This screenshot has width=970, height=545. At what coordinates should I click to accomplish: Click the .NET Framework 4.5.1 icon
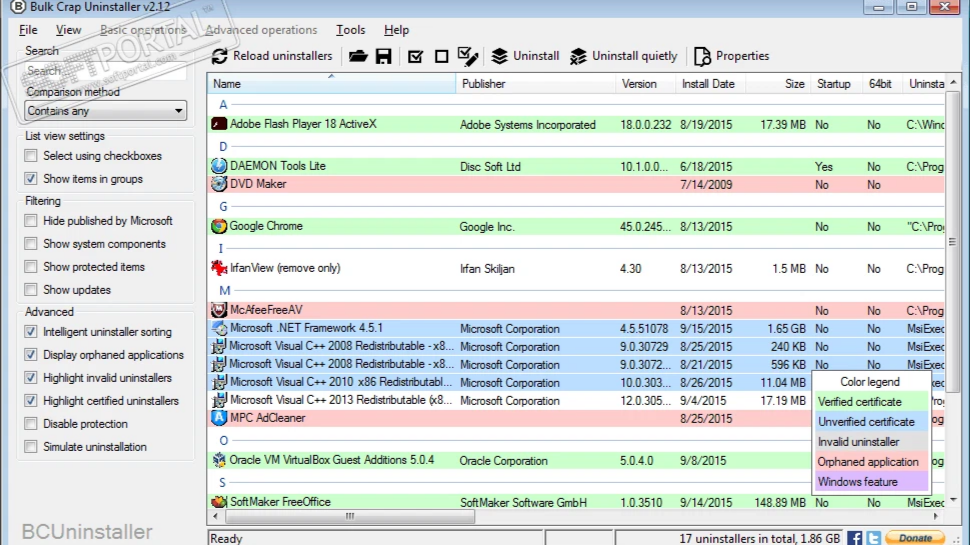pos(218,328)
